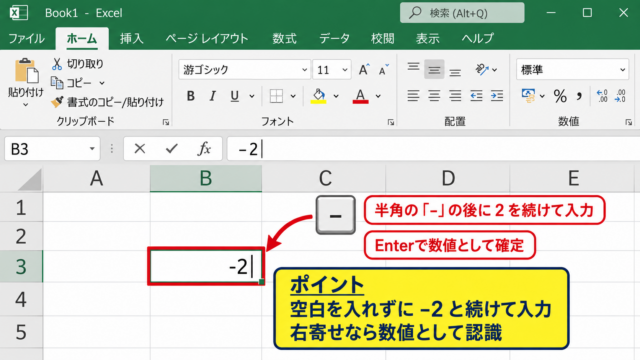Expand Name Box B3 dropdown arrow
The image size is (640, 360).
pos(92,149)
